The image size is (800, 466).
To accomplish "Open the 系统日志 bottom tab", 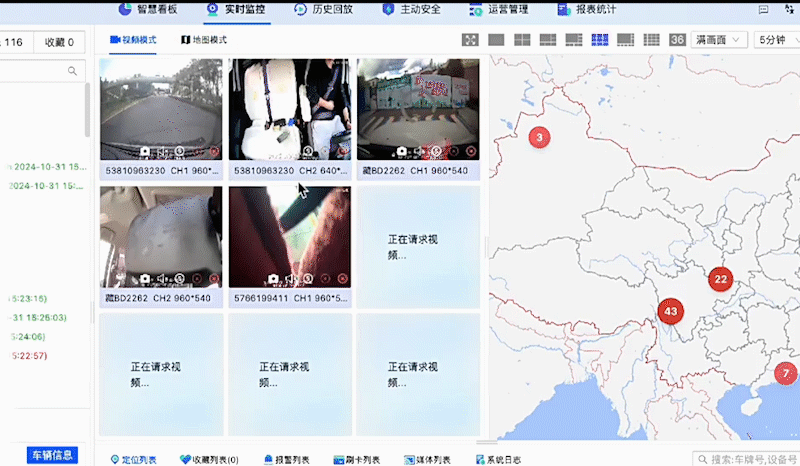I will (498, 460).
